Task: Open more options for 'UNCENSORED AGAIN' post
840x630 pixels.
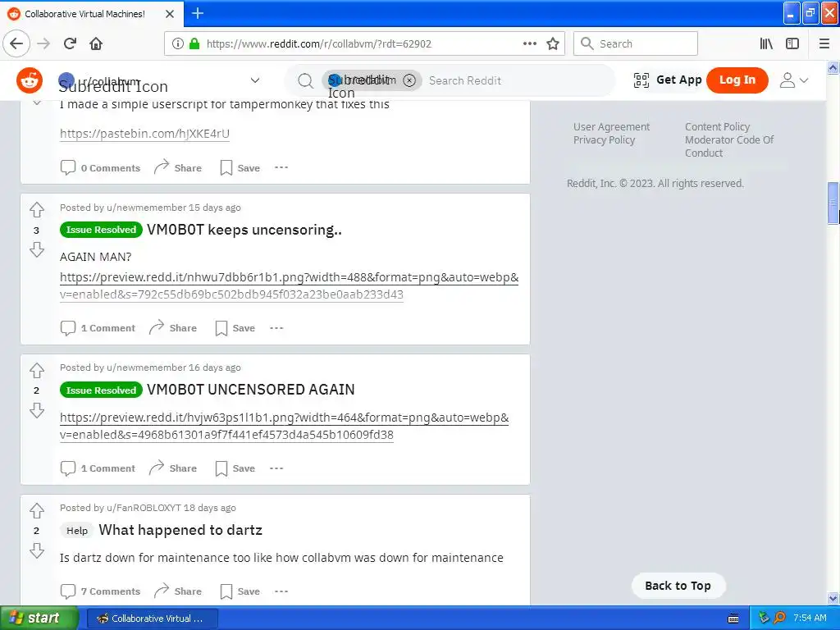Action: tap(276, 468)
